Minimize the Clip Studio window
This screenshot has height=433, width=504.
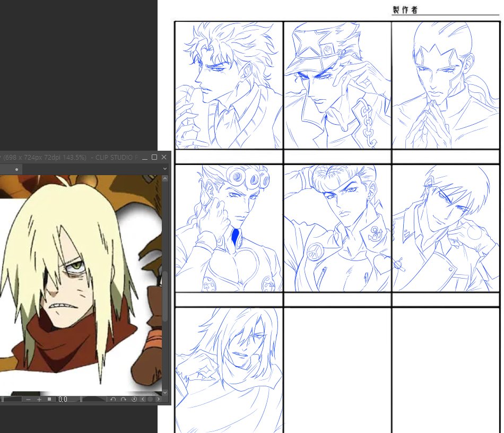coord(145,157)
